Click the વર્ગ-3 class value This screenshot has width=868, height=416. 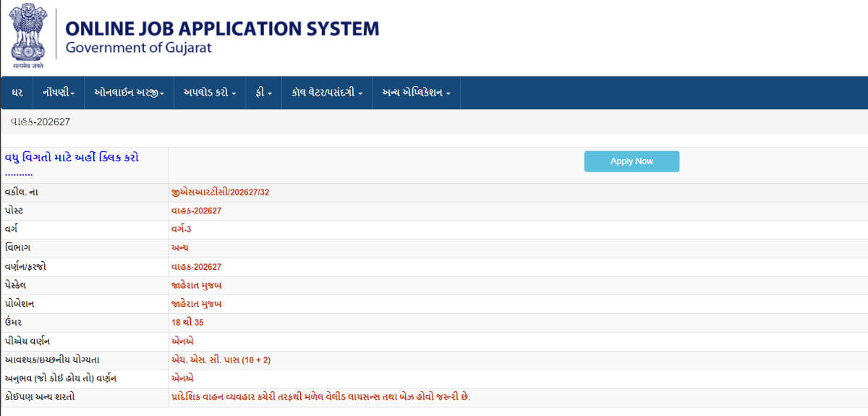pyautogui.click(x=181, y=229)
